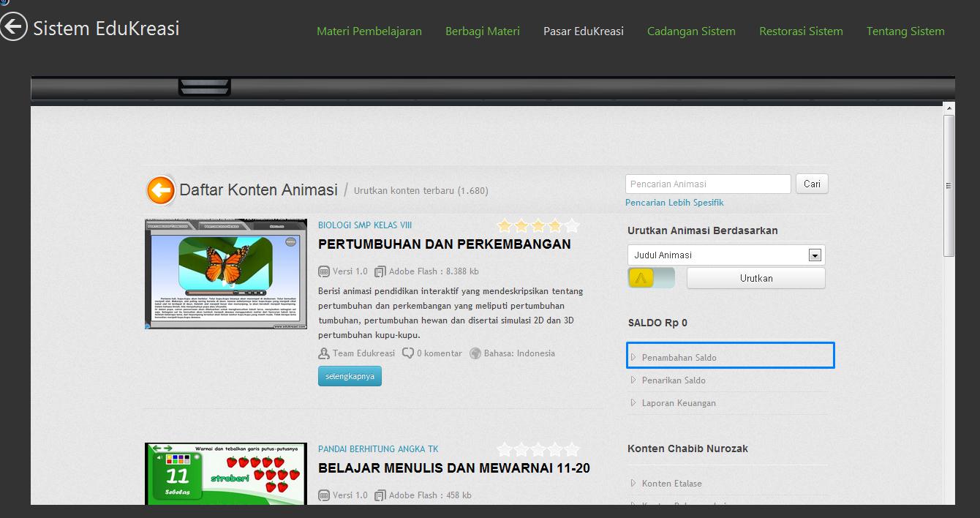
Task: Rate Belajar Menulis with the fifth star
Action: (572, 449)
